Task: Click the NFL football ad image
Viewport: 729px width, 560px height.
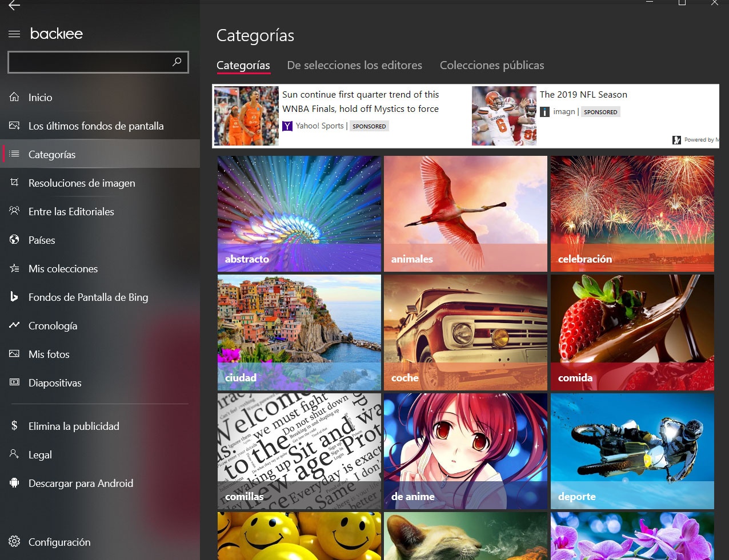Action: pyautogui.click(x=504, y=116)
